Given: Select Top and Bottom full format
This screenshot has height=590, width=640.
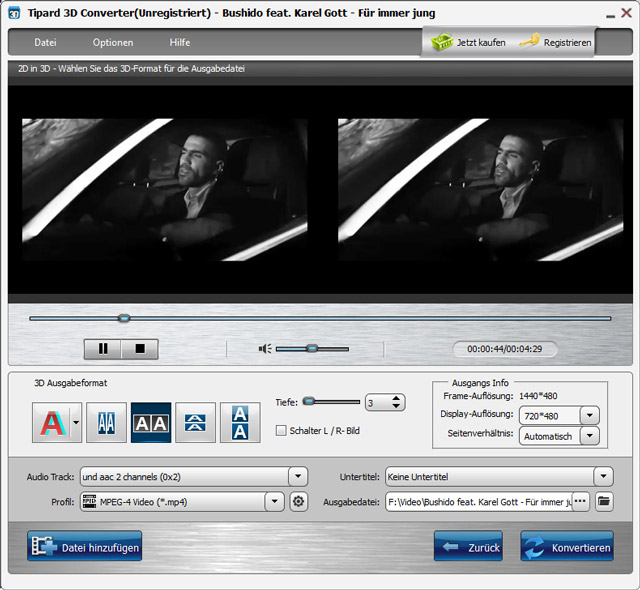Looking at the screenshot, I should 240,423.
